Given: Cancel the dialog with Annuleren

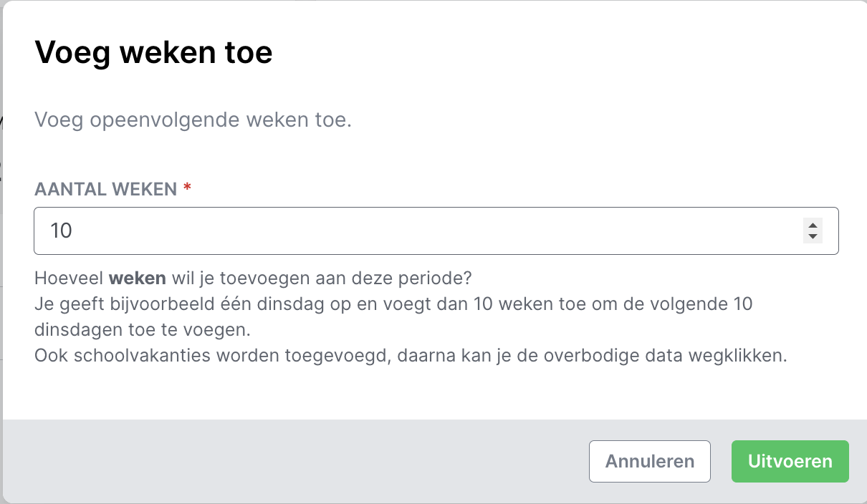Looking at the screenshot, I should pos(649,461).
